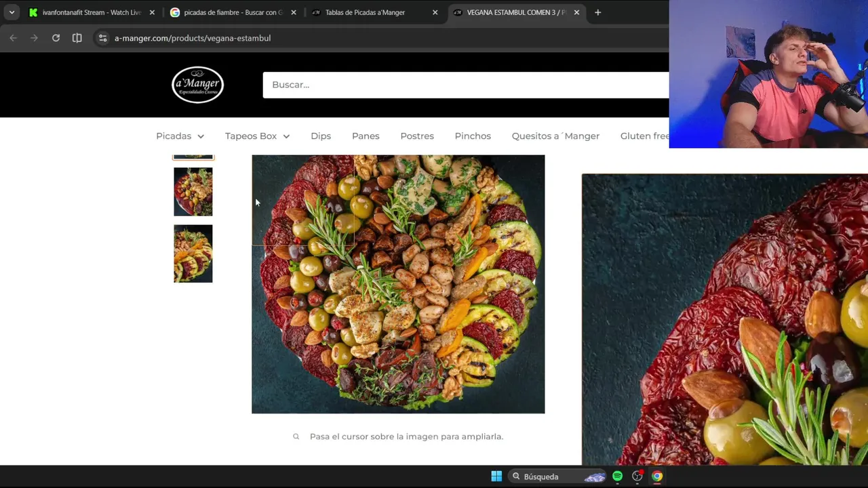Viewport: 868px width, 488px height.
Task: Go forward in browser history
Action: pyautogui.click(x=34, y=38)
